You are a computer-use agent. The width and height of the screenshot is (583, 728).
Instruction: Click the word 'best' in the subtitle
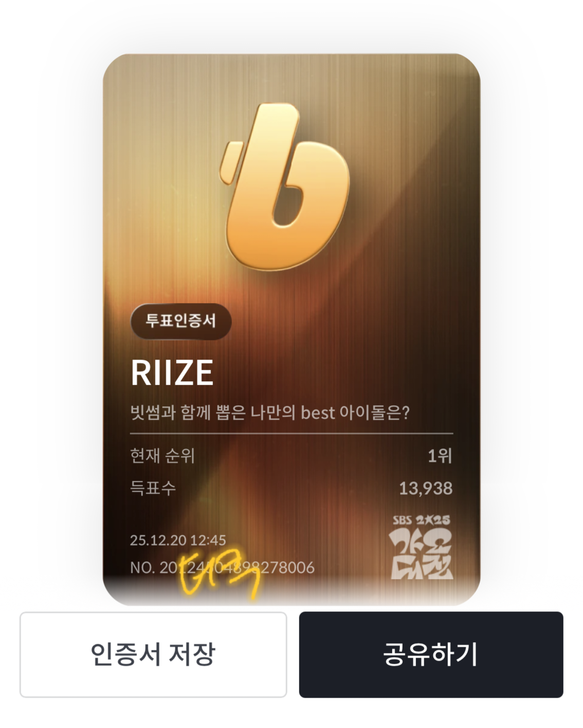(318, 413)
